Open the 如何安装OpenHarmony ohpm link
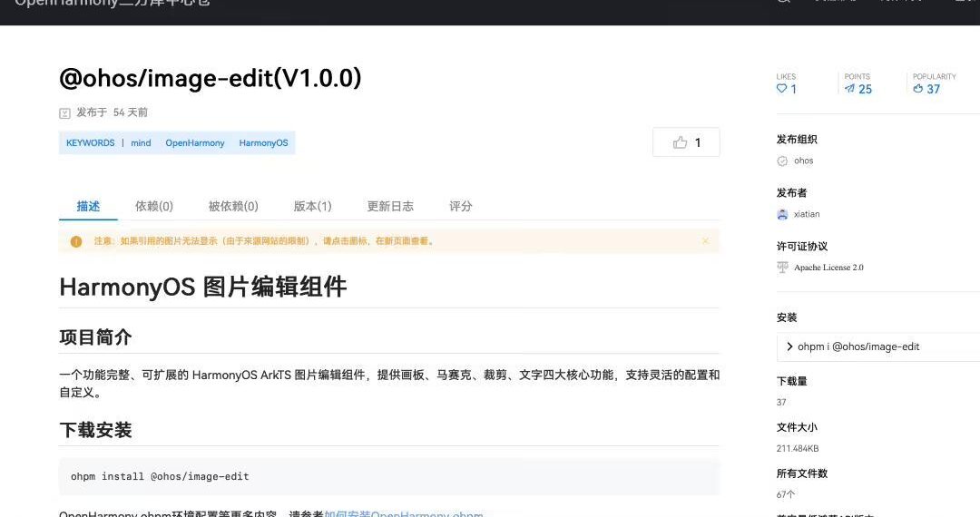The image size is (980, 517). (x=404, y=514)
